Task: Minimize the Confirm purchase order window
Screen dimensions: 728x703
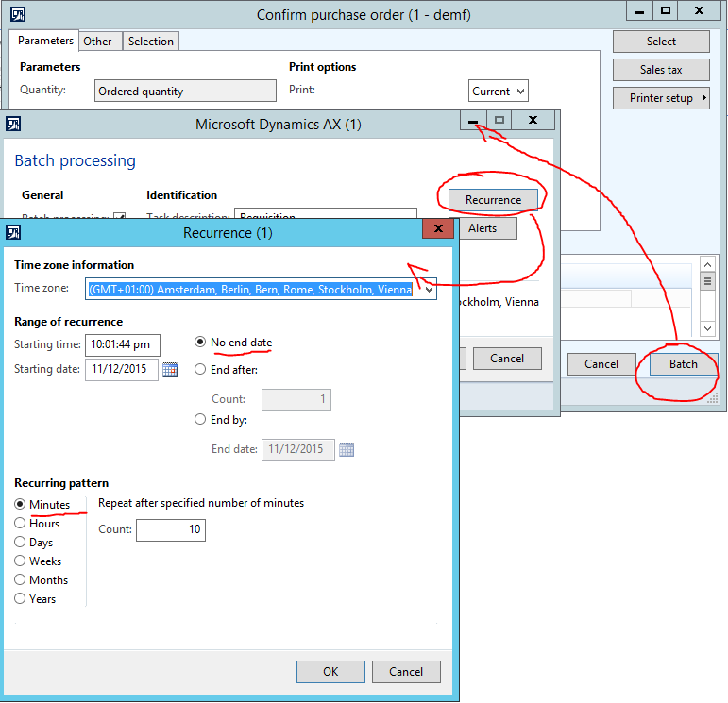Action: 639,10
